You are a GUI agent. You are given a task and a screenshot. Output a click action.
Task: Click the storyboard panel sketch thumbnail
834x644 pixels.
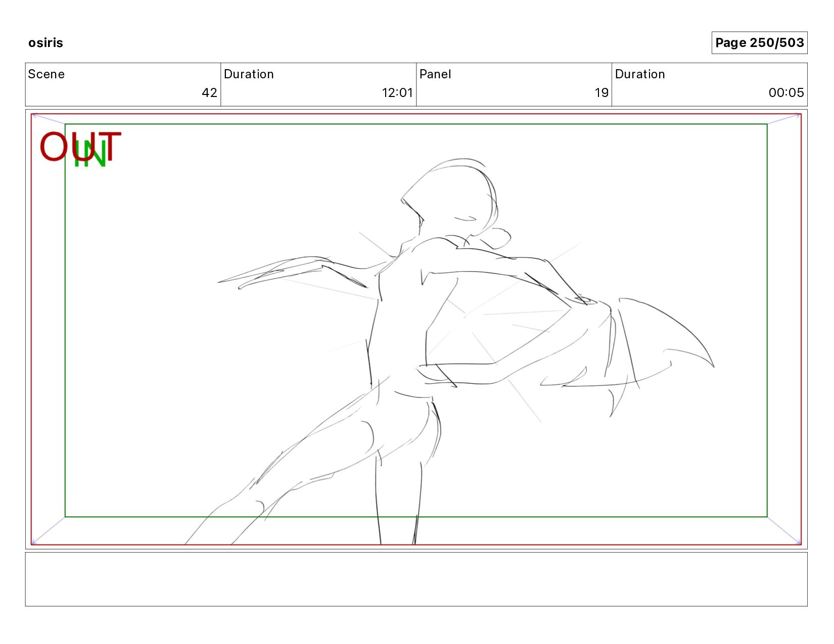416,329
